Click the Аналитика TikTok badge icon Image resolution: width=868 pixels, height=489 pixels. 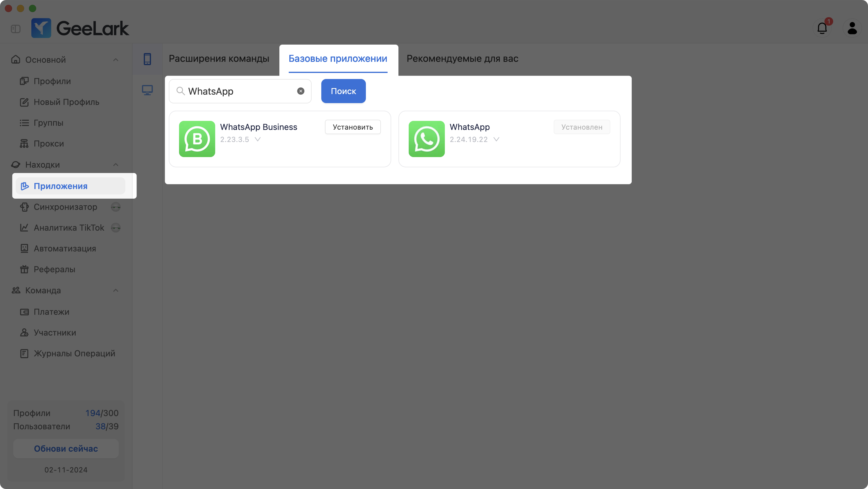click(115, 228)
